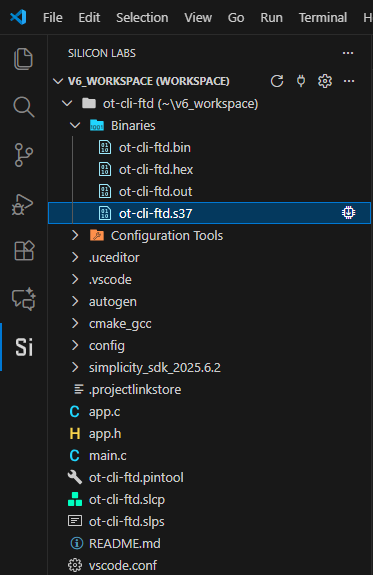Open .projectlinkstore file
Viewport: 373px width, 575px height.
[x=135, y=389]
